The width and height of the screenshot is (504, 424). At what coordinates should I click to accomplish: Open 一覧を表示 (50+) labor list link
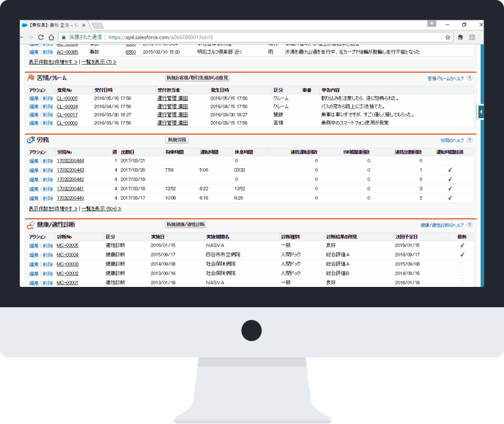[102, 209]
